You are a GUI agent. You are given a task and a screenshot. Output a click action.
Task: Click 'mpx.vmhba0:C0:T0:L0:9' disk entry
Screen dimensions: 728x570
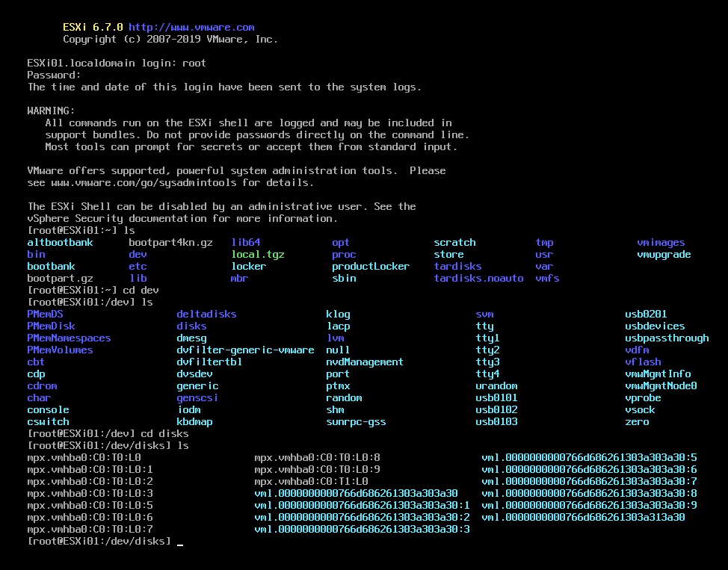coord(317,470)
